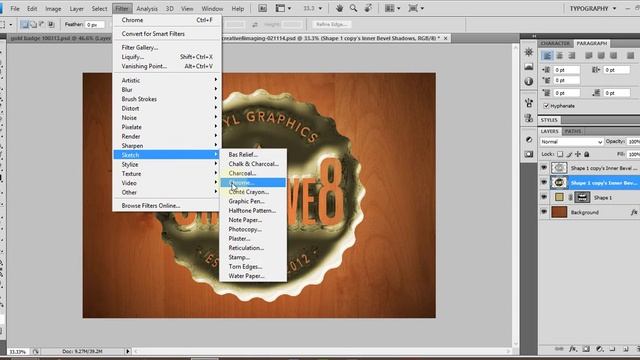Viewport: 640px width, 360px height.
Task: Choose the Add to Selection mode icon
Action: (x=33, y=24)
